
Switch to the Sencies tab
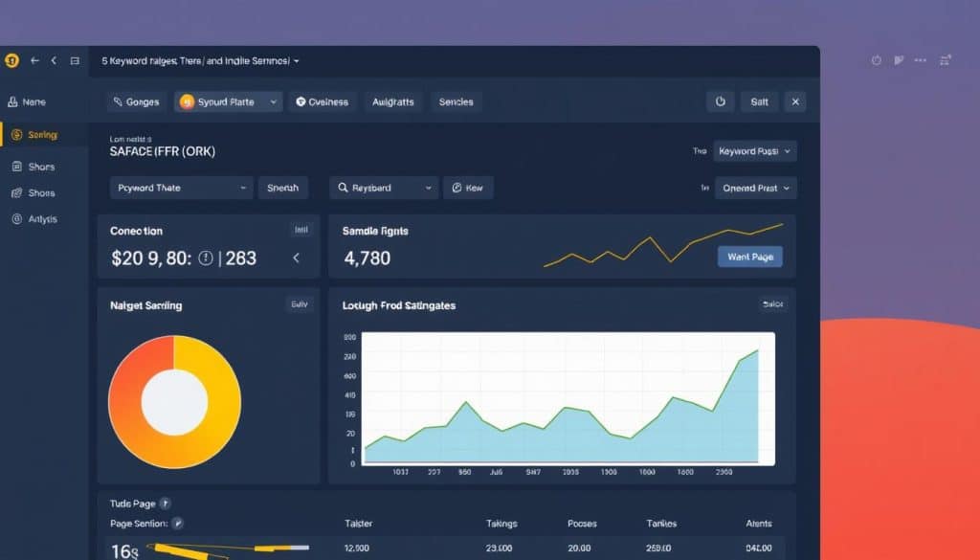point(457,101)
